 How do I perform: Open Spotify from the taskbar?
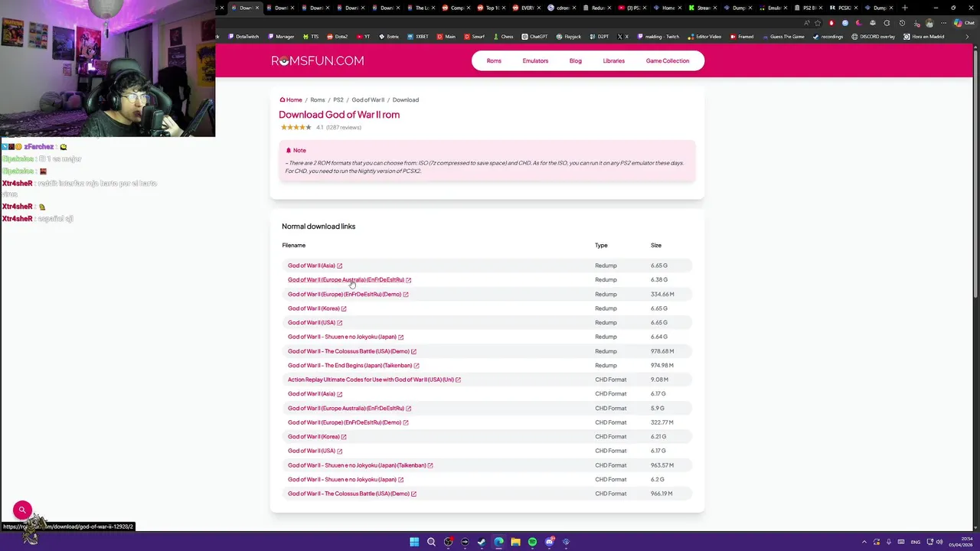click(x=532, y=542)
